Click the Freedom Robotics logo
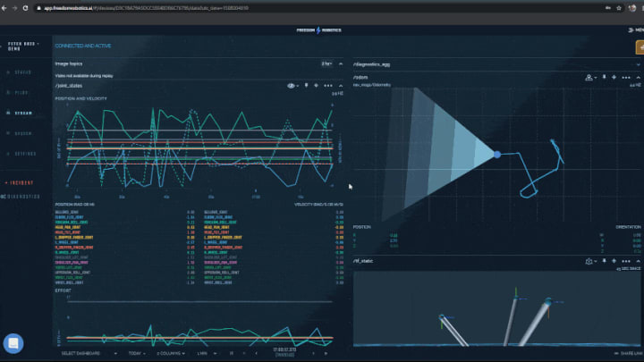The width and height of the screenshot is (644, 362). click(318, 30)
